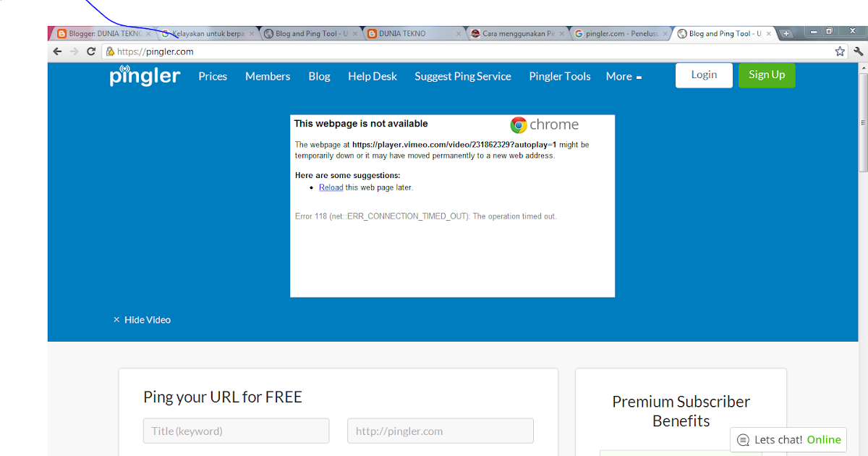Click the X icon next to Hide Video
This screenshot has width=868, height=456.
[x=116, y=320]
